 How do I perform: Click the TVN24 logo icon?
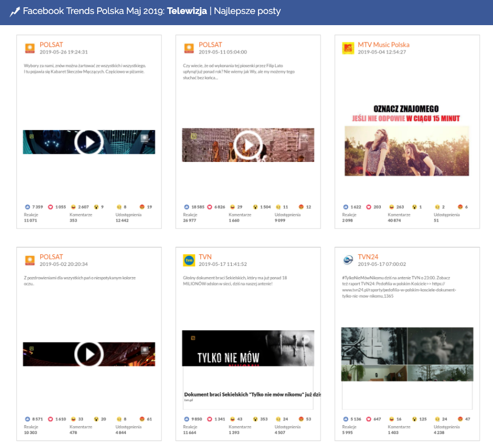[348, 260]
